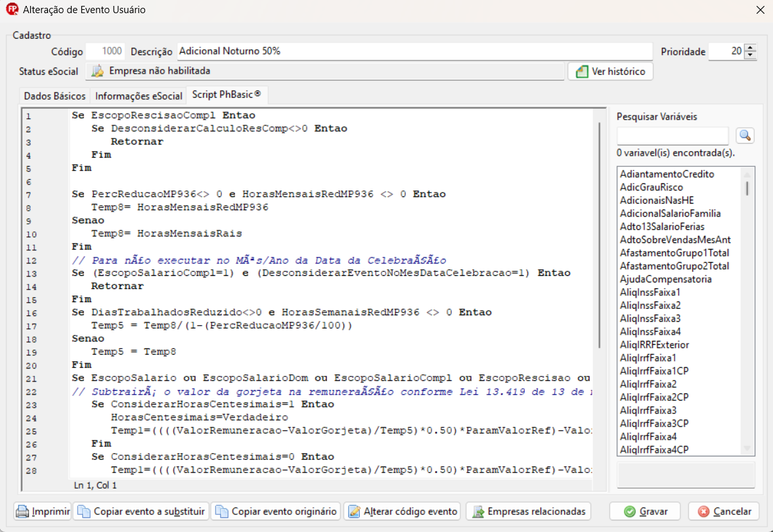Select variable AliqIrrfFaixa2CP
Viewport: 773px width, 532px height.
click(653, 397)
